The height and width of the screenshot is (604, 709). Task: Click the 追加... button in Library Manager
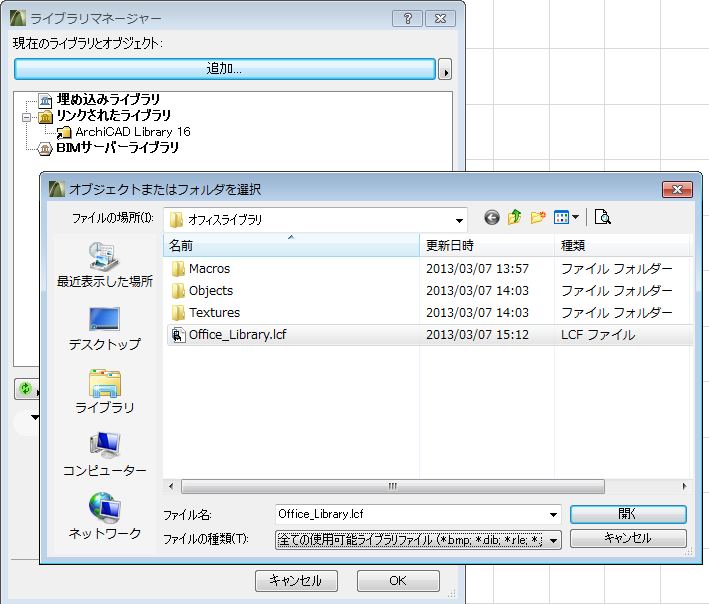click(224, 69)
